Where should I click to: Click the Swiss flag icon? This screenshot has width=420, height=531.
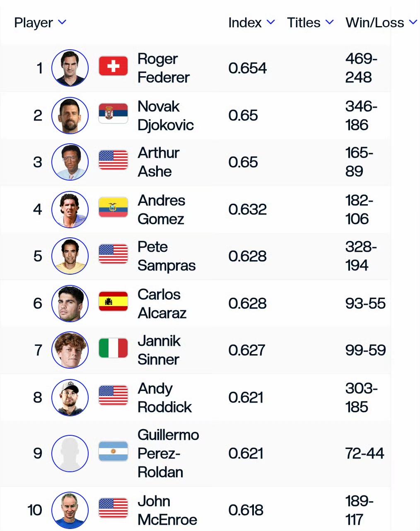pos(113,66)
